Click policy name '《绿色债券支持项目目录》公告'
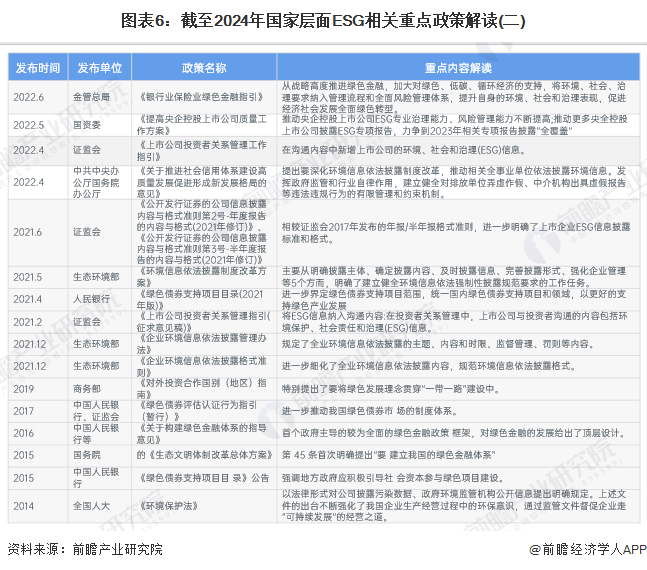The image size is (647, 570). click(x=203, y=478)
